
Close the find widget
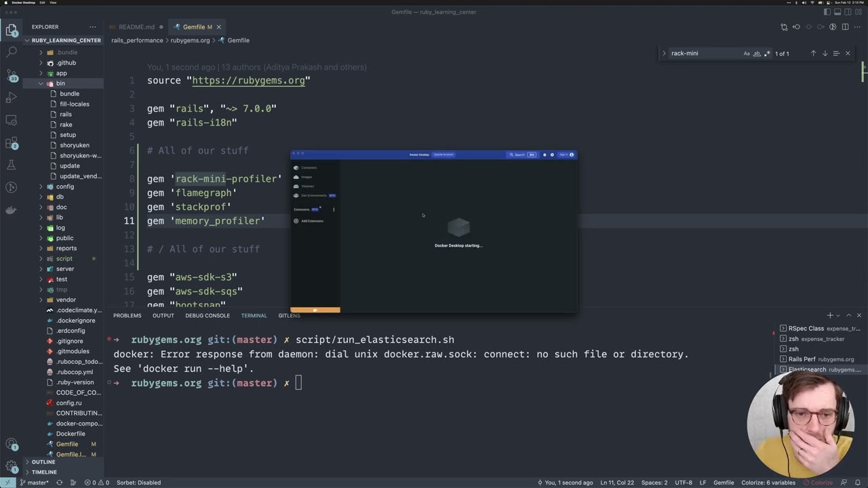pos(848,54)
